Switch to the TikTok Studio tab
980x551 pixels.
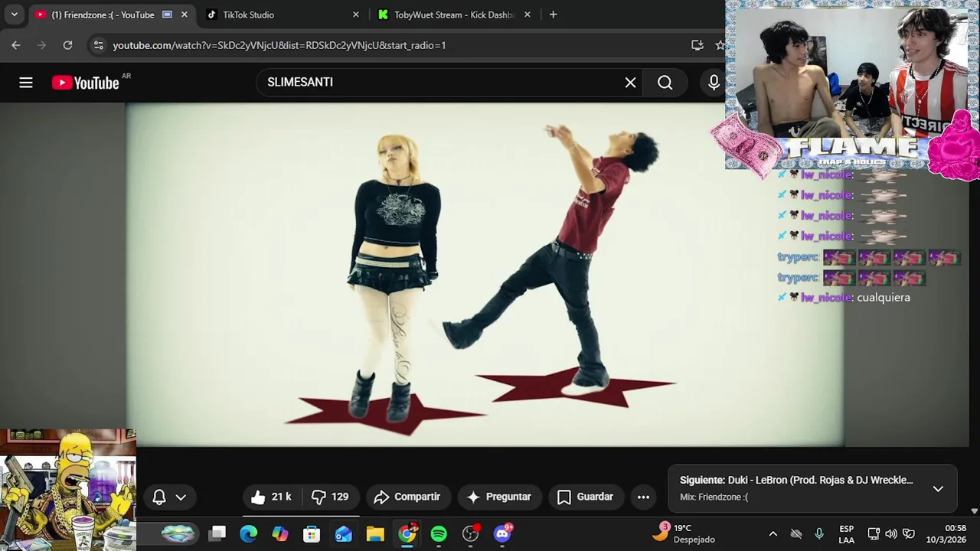point(283,15)
